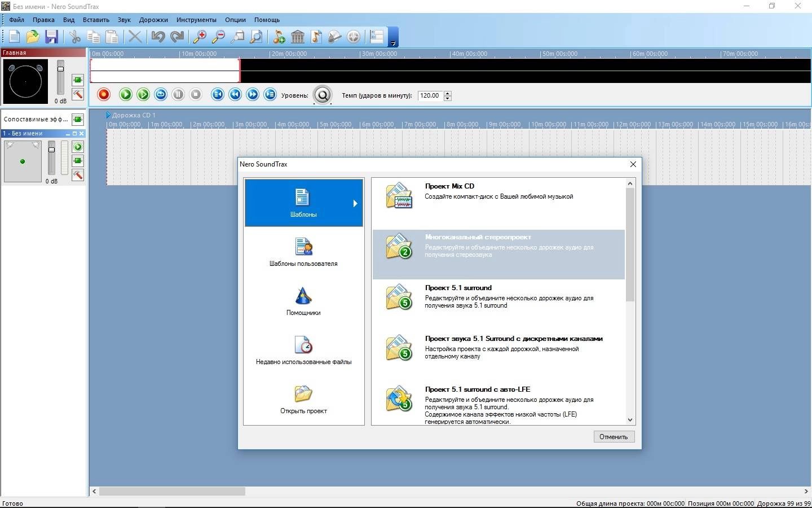Start recording with the red record button
Image resolution: width=812 pixels, height=508 pixels.
point(104,94)
